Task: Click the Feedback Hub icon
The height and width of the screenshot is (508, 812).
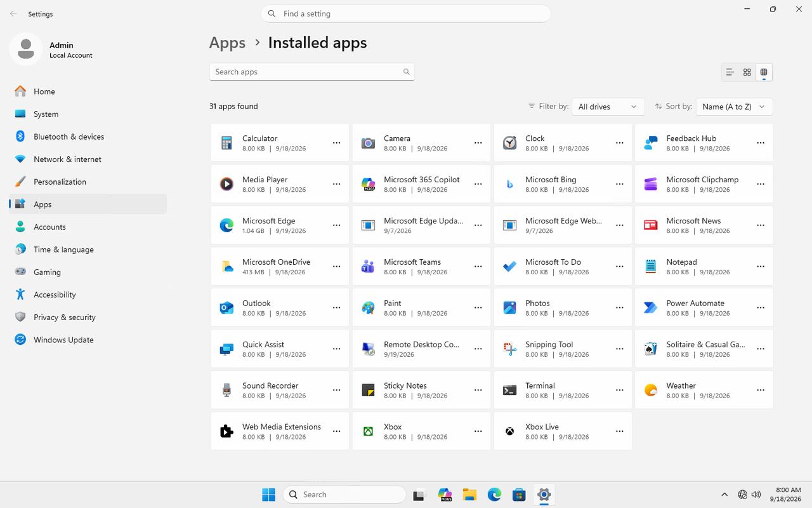Action: point(650,143)
